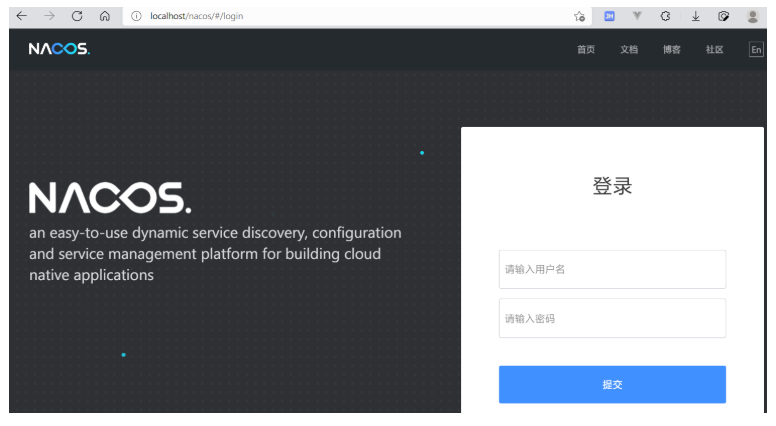
Task: Open 社区 in the top navigation
Action: [x=715, y=49]
